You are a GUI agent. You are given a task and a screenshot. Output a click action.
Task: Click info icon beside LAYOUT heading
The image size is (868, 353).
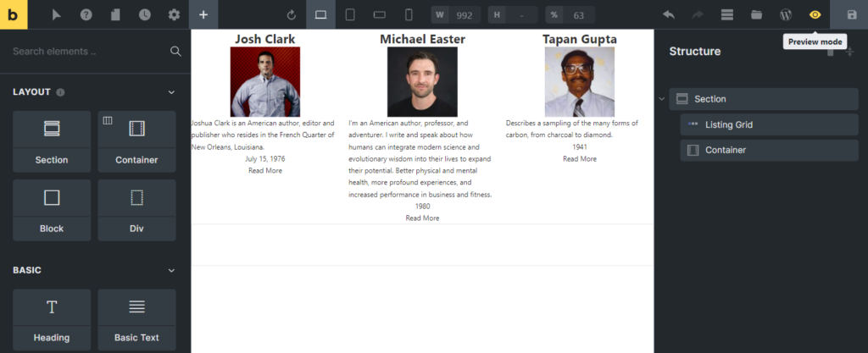(x=60, y=92)
